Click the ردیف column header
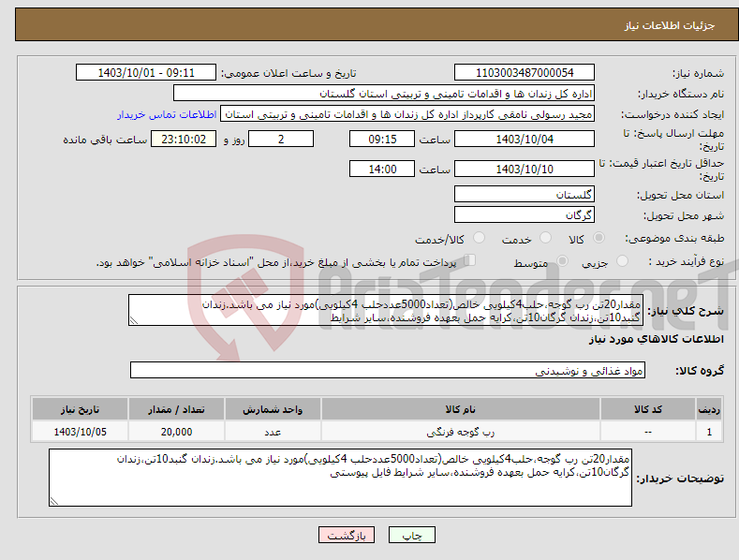The image size is (739, 560). click(709, 408)
